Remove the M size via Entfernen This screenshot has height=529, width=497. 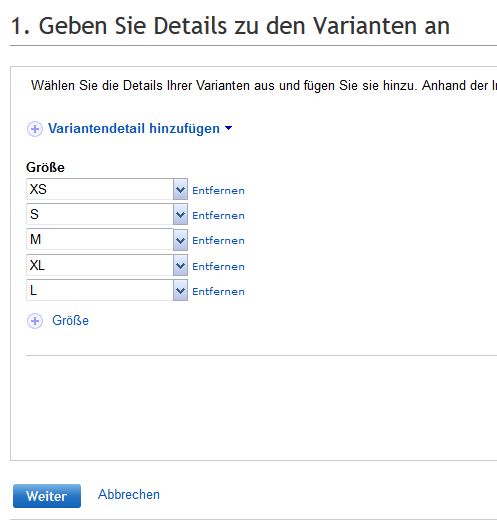tap(218, 241)
